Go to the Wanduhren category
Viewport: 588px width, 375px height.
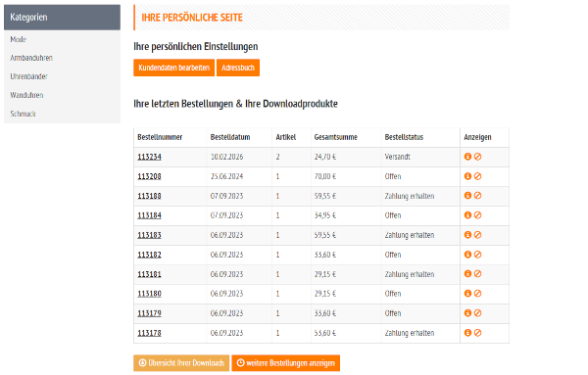pos(26,95)
